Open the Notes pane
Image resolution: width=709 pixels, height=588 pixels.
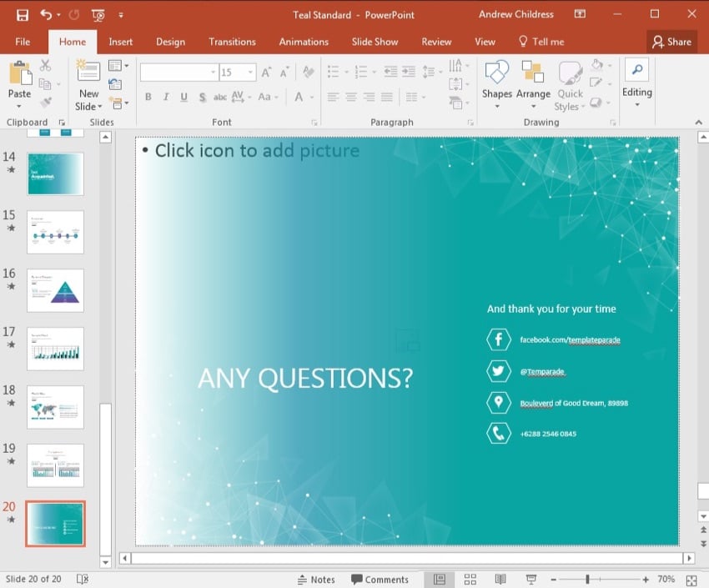[x=316, y=579]
